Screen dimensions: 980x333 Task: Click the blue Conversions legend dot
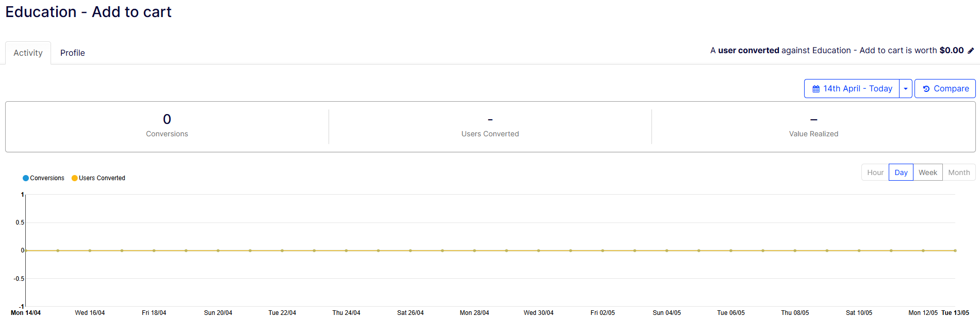coord(26,178)
